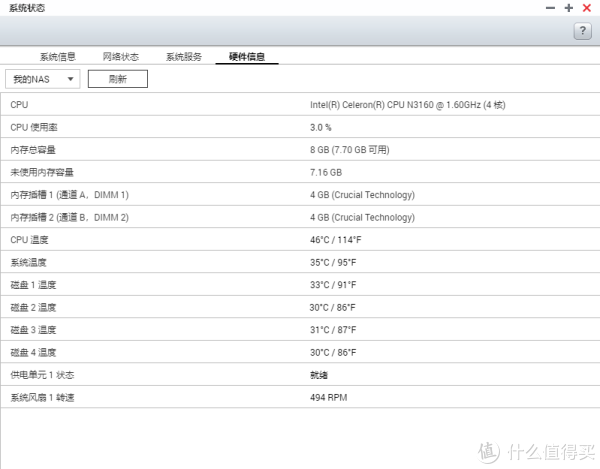The height and width of the screenshot is (469, 600).
Task: Select the 内存插槽 1 DIMM row
Action: tap(300, 195)
